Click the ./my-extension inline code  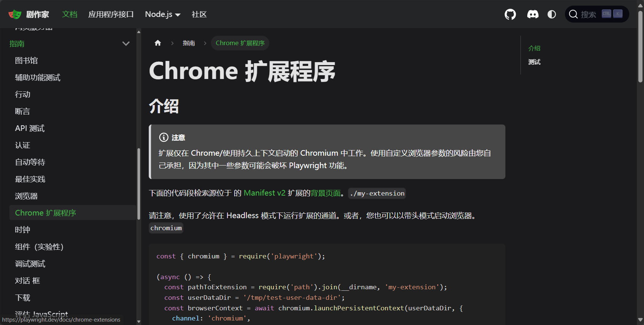(377, 193)
